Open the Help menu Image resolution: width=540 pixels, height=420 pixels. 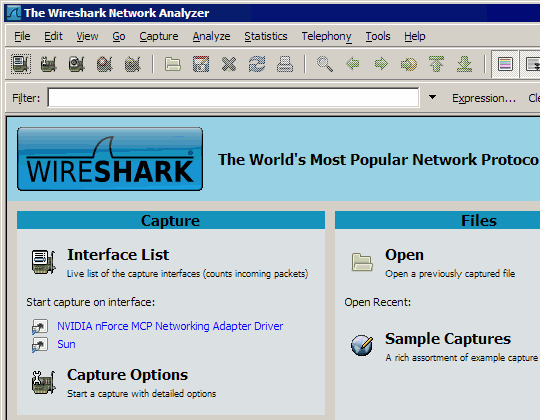(x=415, y=36)
